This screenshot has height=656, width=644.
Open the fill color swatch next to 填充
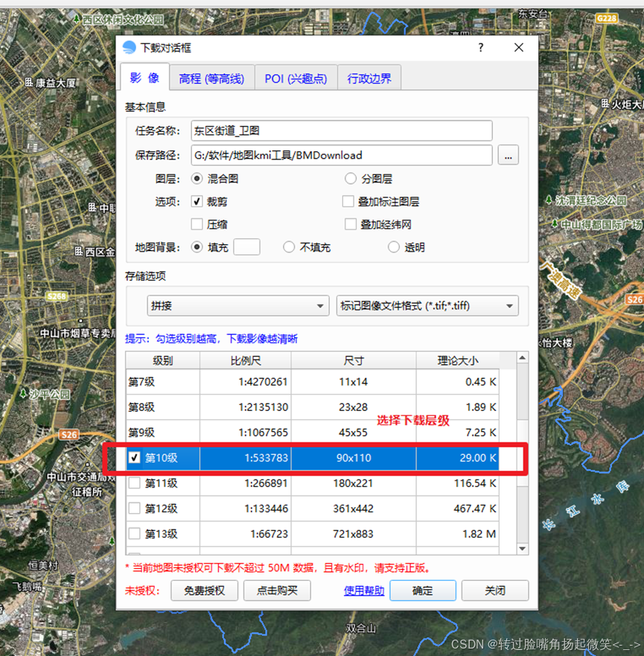coord(246,247)
